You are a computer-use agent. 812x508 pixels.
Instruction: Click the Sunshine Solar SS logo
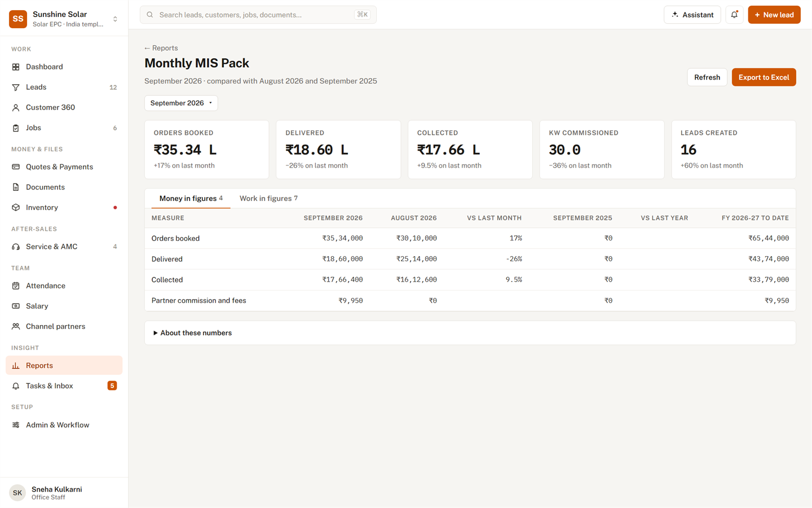click(18, 19)
